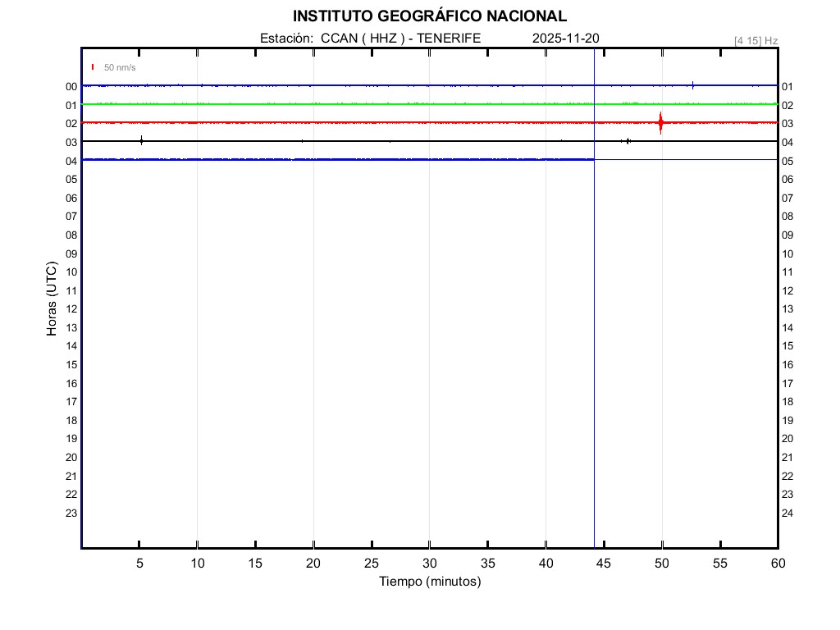Click the station label CCAN ( HHZ ) - TENERIFE

400,39
